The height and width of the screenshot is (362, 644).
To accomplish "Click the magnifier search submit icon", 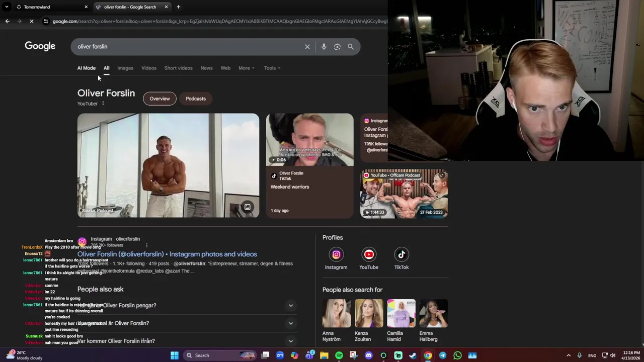I will 351,47.
